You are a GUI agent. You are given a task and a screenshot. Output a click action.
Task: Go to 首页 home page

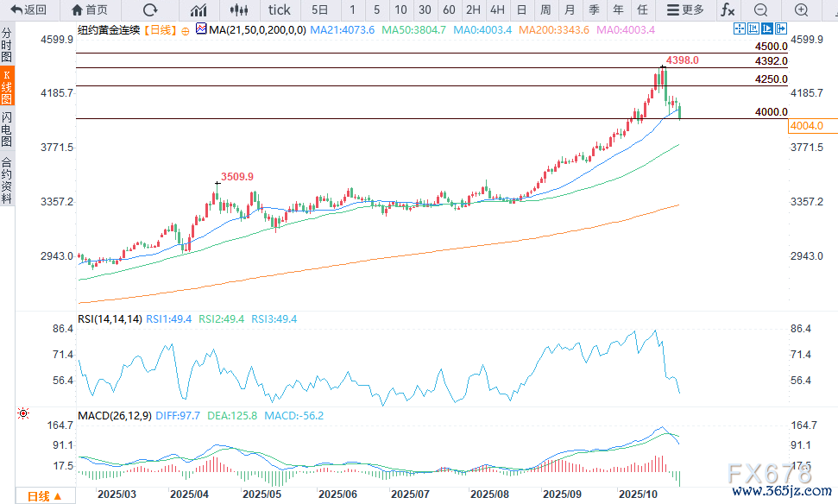[90, 9]
